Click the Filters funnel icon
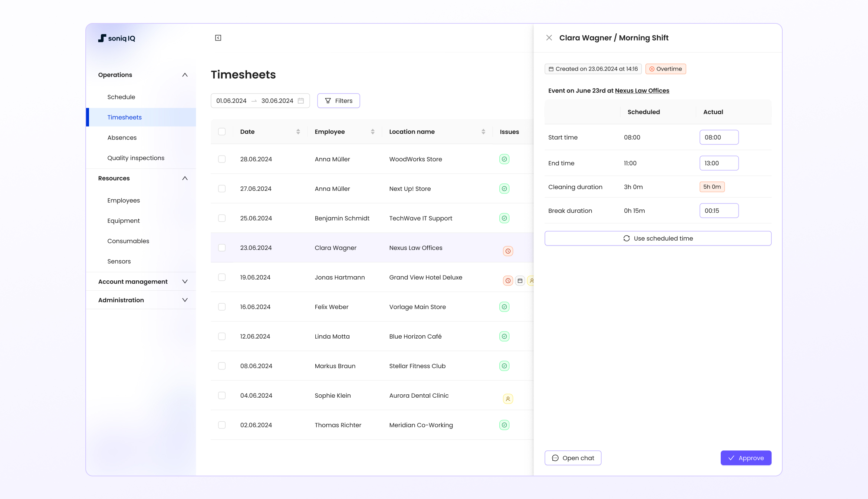Image resolution: width=868 pixels, height=499 pixels. click(328, 101)
